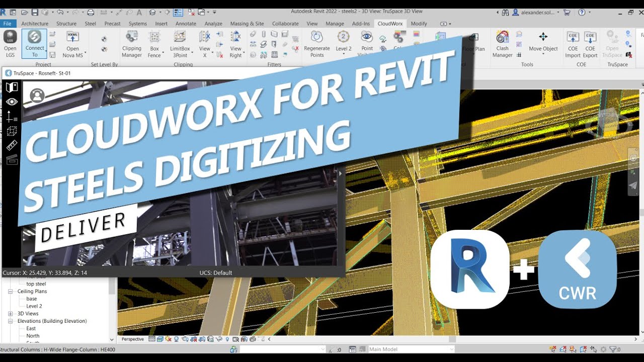644x362 pixels.
Task: Collapse Elevations (Building Elevation) node
Action: 11,321
